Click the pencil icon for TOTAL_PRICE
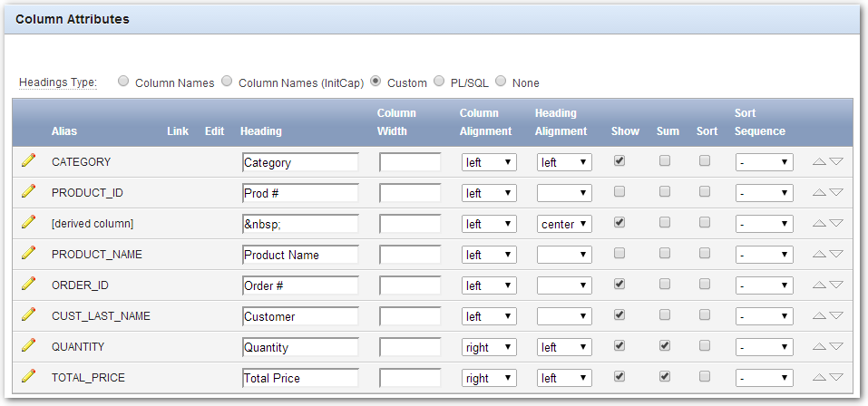The width and height of the screenshot is (868, 406). 28,376
